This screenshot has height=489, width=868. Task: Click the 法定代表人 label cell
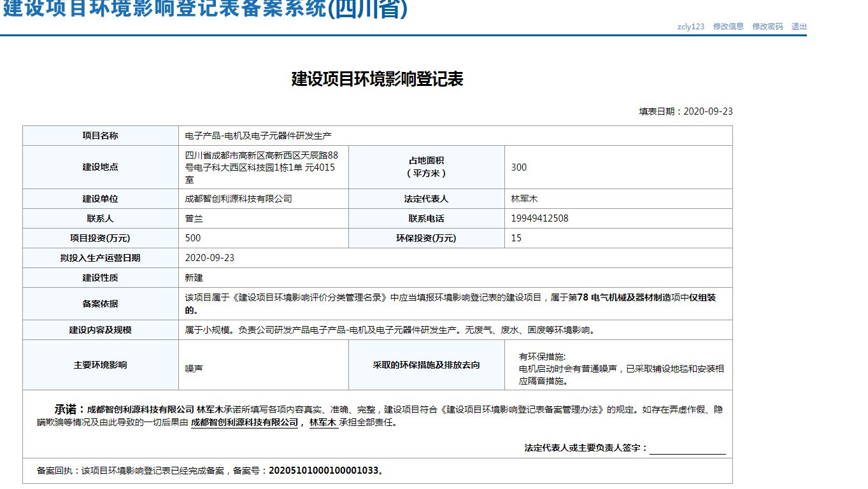427,199
